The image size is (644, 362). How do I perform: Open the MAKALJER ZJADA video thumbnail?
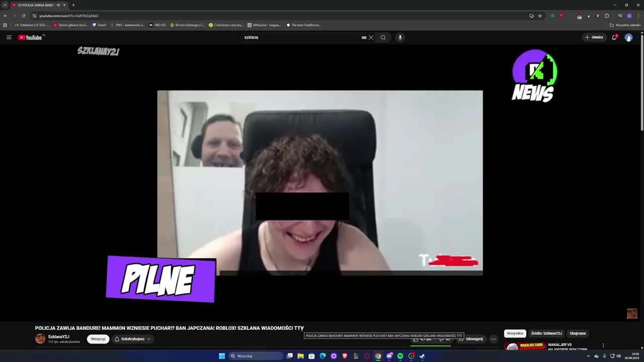[525, 346]
